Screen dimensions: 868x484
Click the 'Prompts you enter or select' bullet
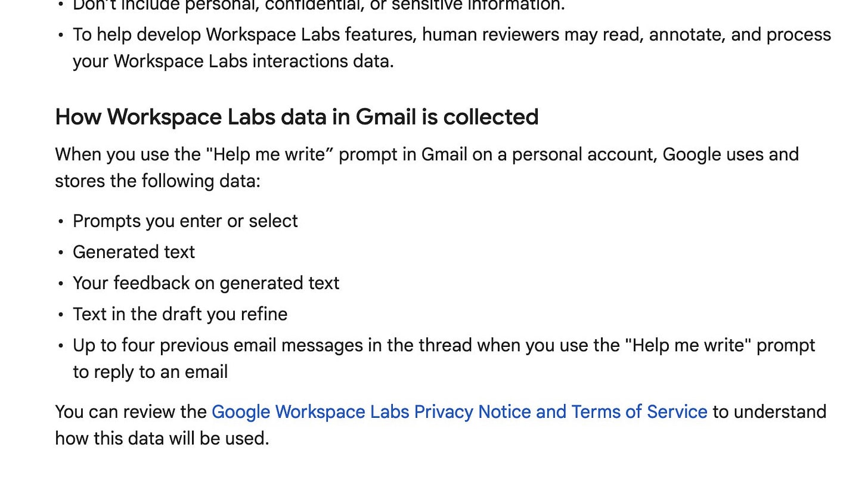point(185,221)
